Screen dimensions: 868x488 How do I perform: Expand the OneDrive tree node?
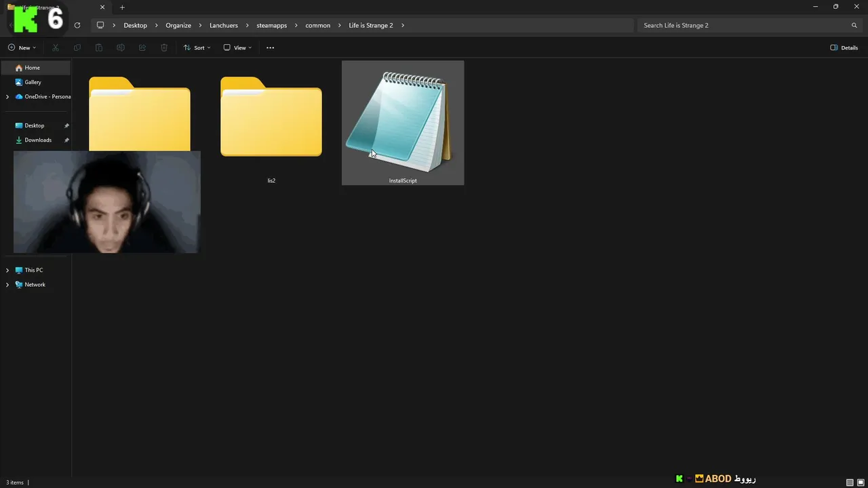7,97
